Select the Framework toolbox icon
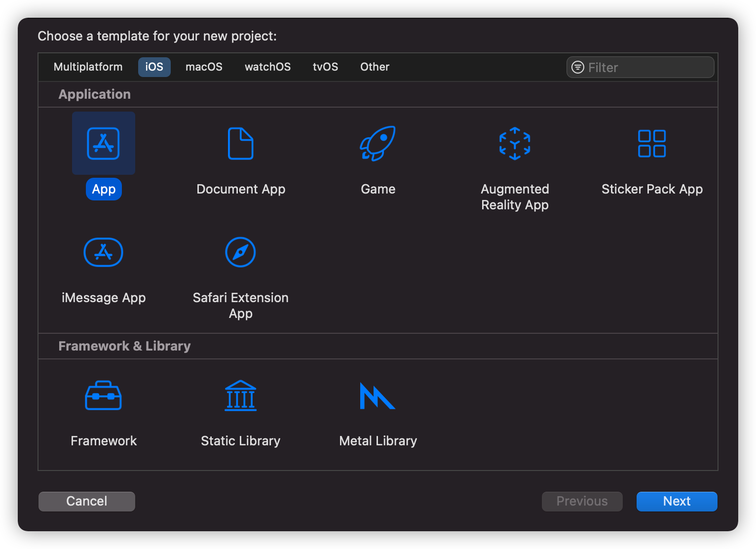Viewport: 756px width, 549px height. coord(104,395)
